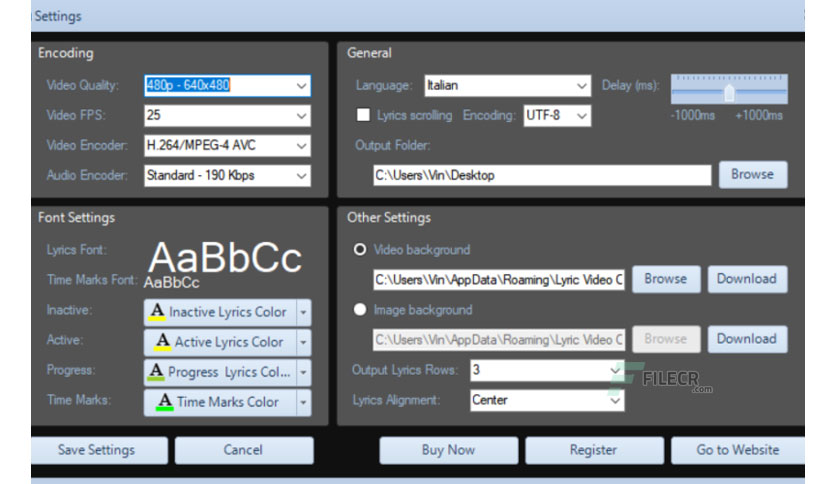
Task: Enable the Lyrics scrolling checkbox
Action: (x=363, y=115)
